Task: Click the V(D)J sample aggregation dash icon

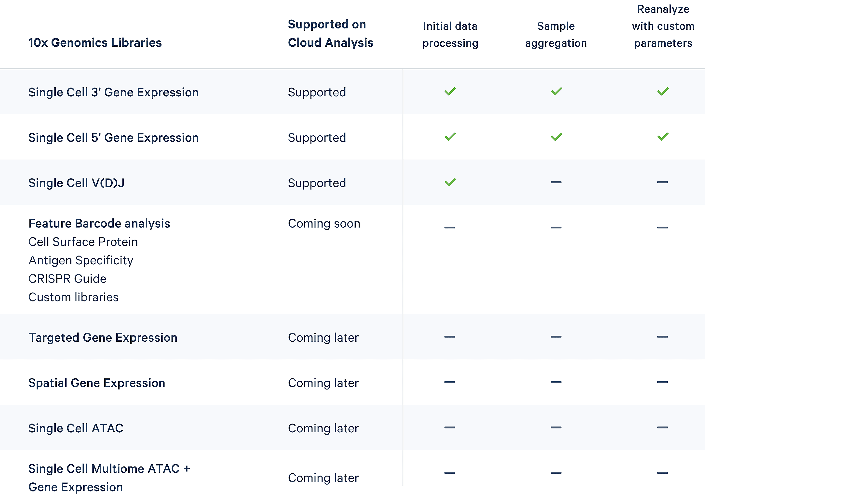Action: click(x=556, y=182)
